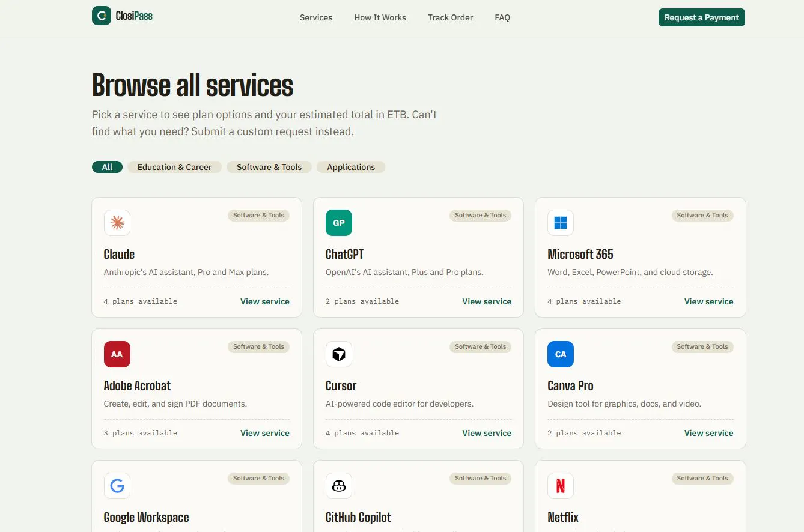Go to Track Order
The width and height of the screenshot is (804, 532).
[450, 17]
